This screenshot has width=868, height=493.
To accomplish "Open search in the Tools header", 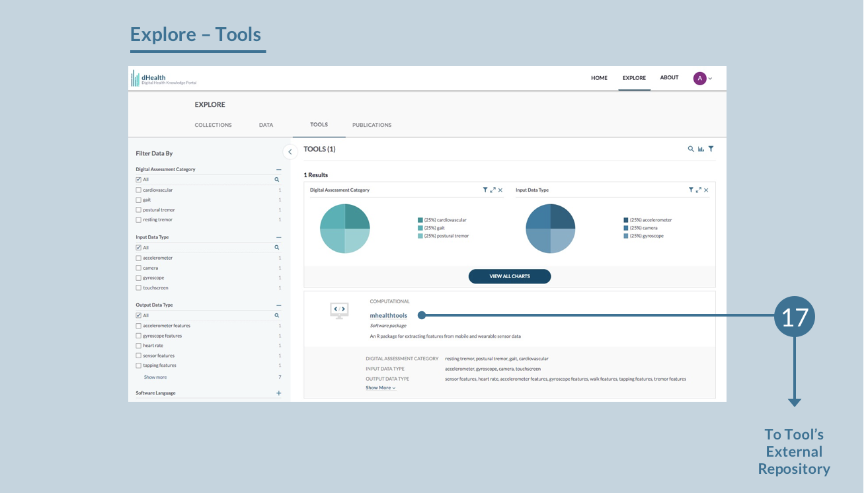I will coord(691,149).
